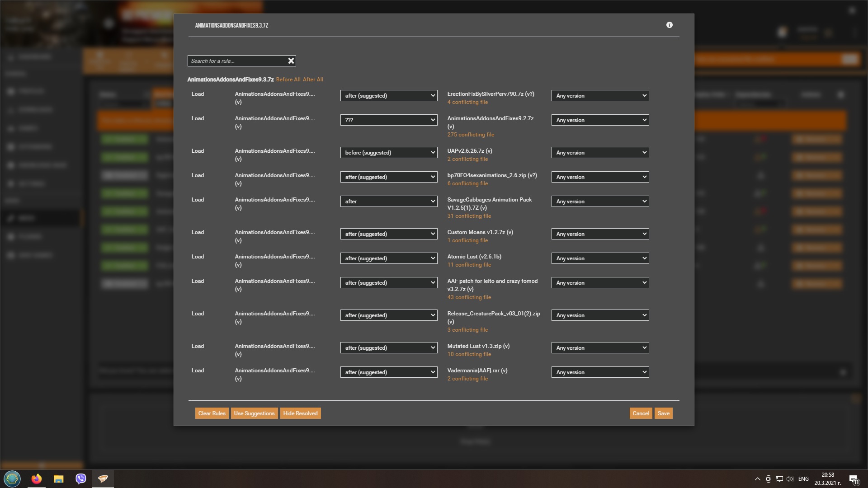The image size is (868, 488).
Task: Click the 6 conflicting file link
Action: tap(467, 183)
